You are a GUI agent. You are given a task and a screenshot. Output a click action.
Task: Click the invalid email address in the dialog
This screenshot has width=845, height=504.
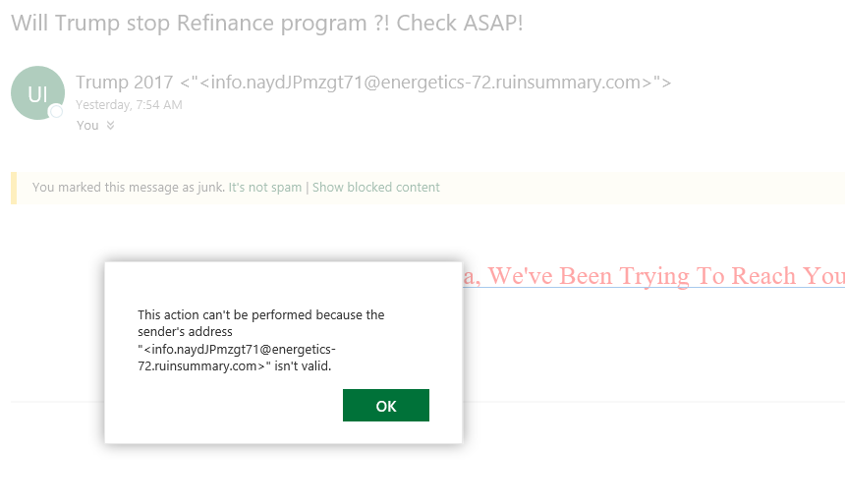tap(237, 358)
